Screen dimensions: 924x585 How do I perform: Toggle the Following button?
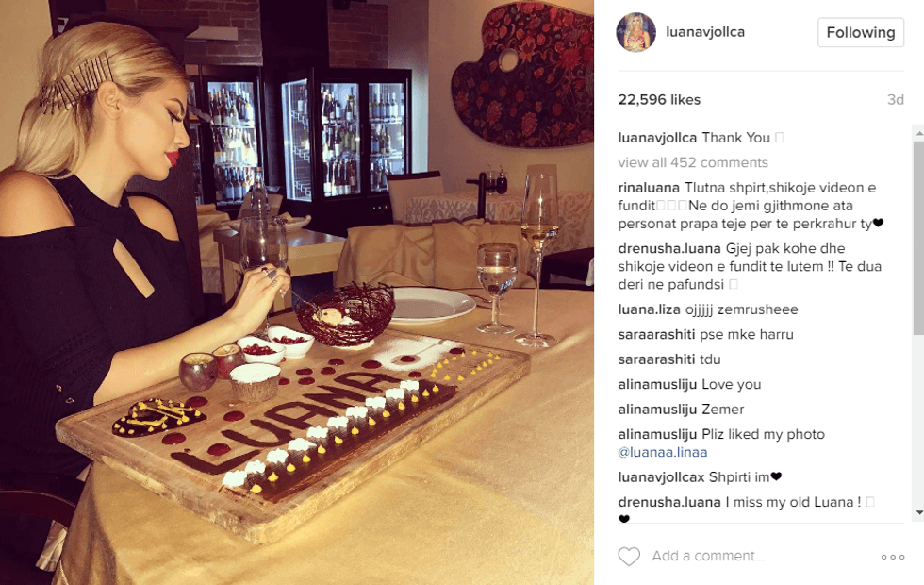tap(860, 32)
